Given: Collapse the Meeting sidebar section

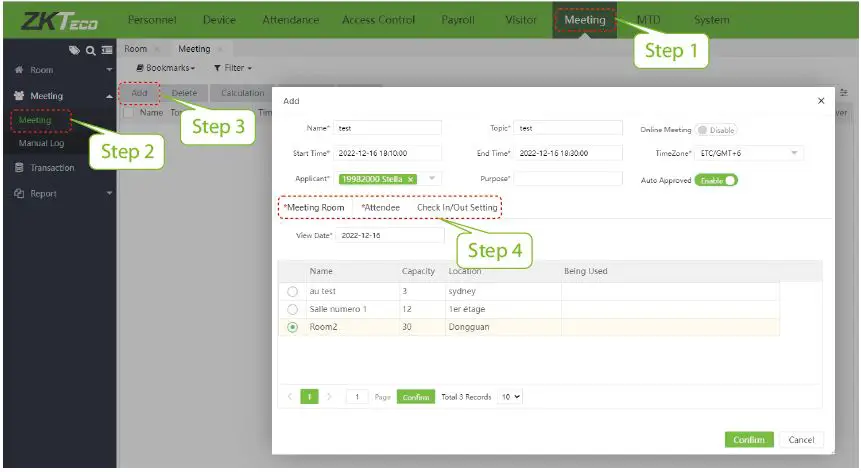Looking at the screenshot, I should 109,96.
